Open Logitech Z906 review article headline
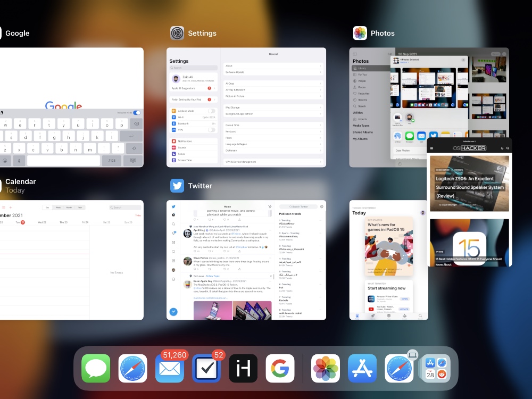The width and height of the screenshot is (532, 399). coord(470,187)
